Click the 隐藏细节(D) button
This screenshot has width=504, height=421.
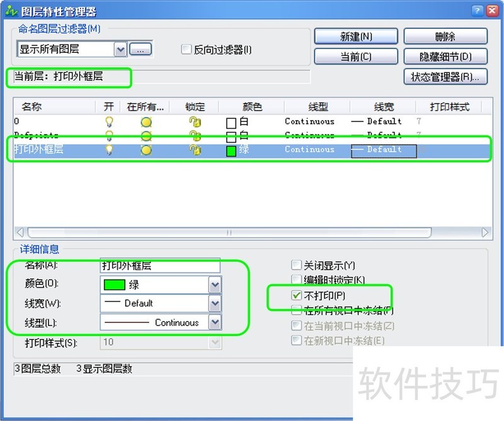click(445, 57)
